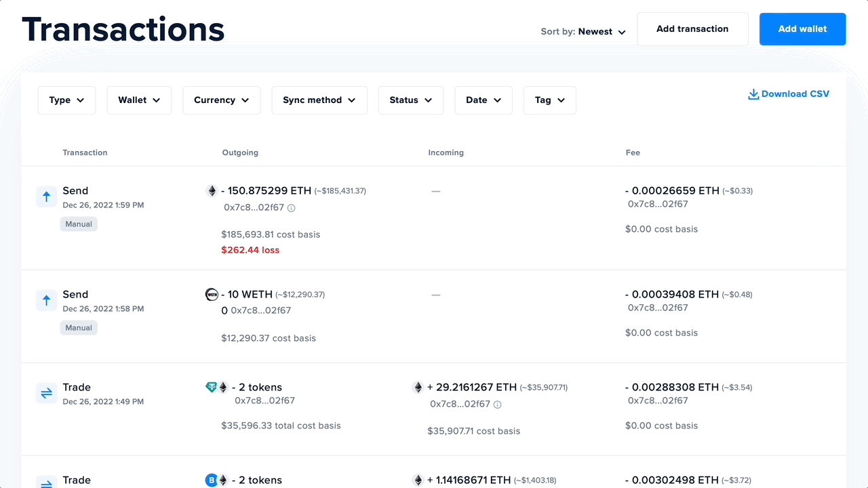Click the ETH icon next to -150.875299 ETH
Image resolution: width=868 pixels, height=488 pixels.
click(x=211, y=190)
